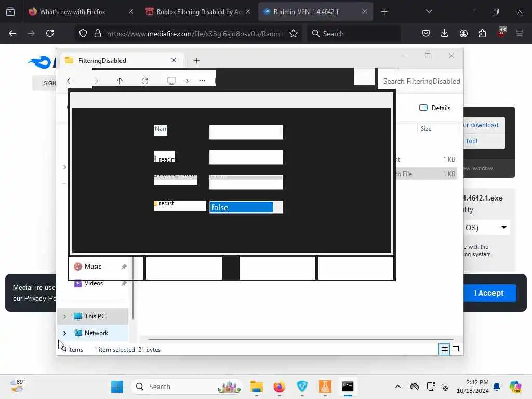Expand breadcrumb chevron in Explorer address bar
This screenshot has width=532, height=399.
(187, 81)
